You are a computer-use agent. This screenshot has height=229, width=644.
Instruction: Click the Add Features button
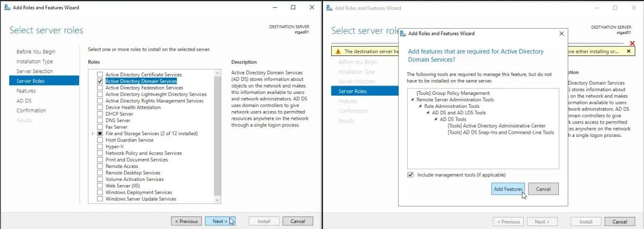[508, 189]
